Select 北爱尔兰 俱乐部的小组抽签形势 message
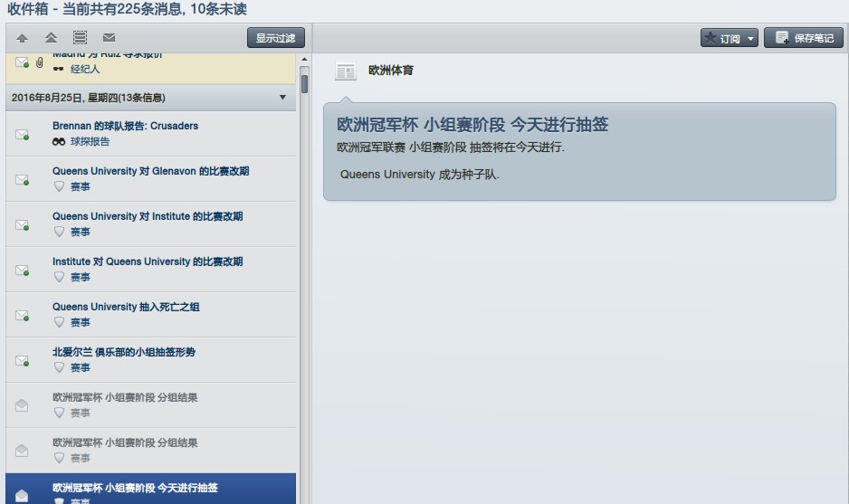Viewport: 849px width, 504px height. tap(124, 352)
